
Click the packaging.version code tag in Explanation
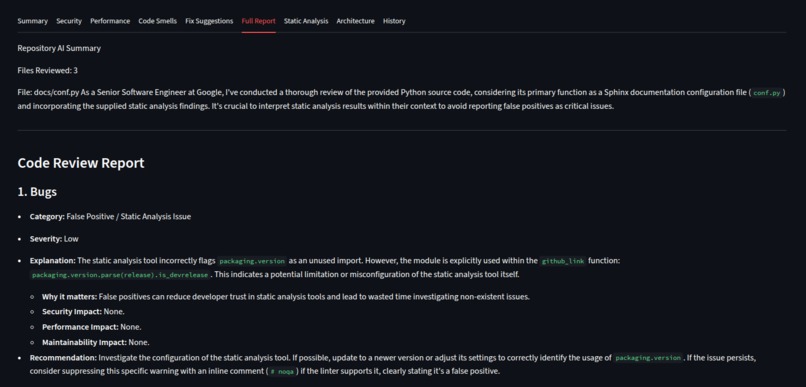[x=252, y=261]
